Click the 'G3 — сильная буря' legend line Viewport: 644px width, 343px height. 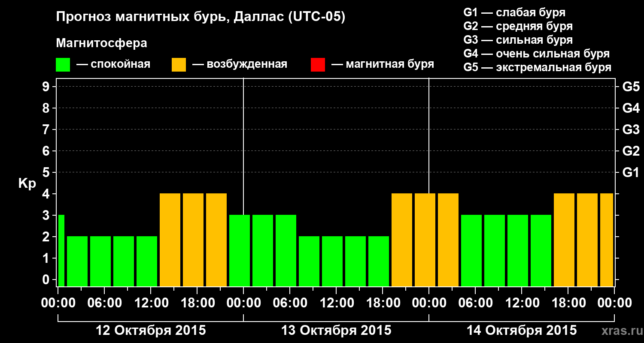point(518,40)
